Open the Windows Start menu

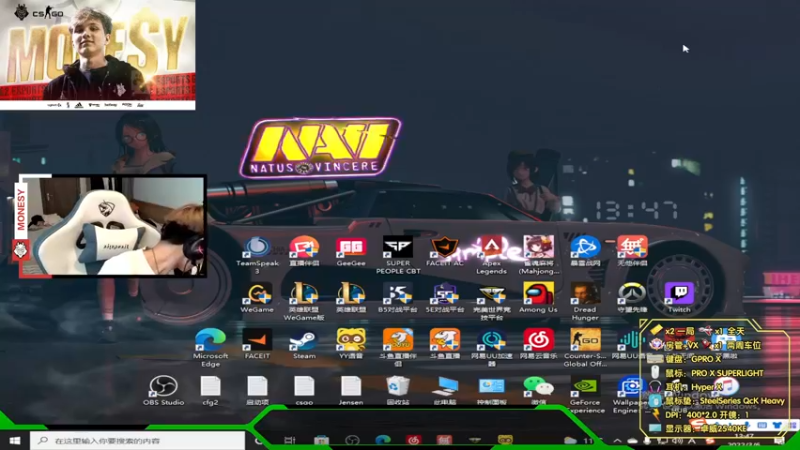click(x=15, y=440)
